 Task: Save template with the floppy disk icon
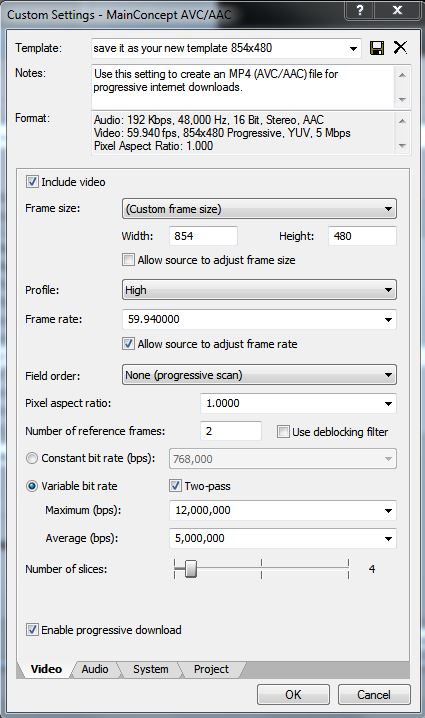click(x=377, y=48)
